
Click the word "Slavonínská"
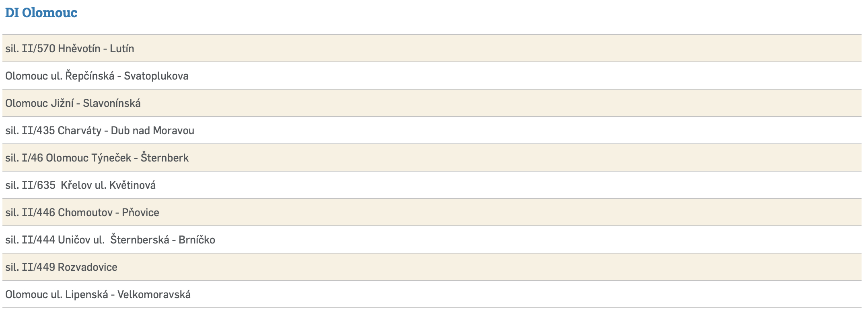point(112,103)
